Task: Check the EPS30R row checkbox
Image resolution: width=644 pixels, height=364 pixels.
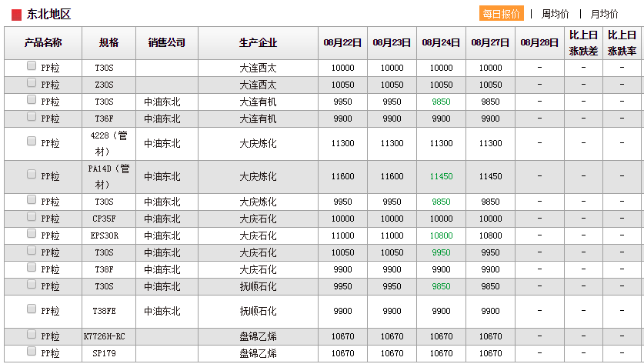Action: pos(32,233)
